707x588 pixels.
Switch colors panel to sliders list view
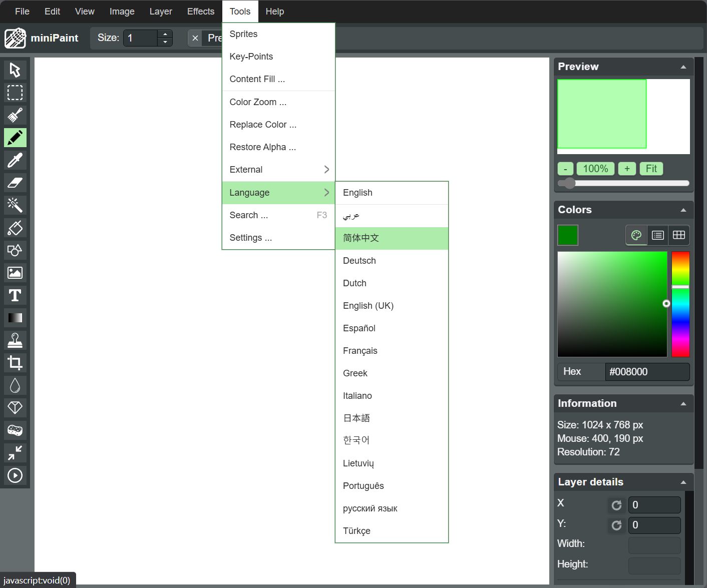[x=658, y=235]
